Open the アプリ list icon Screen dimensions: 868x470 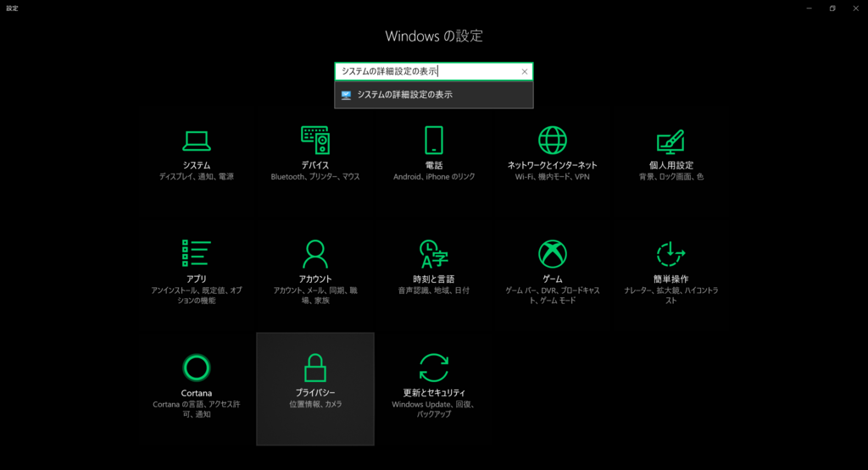[x=197, y=253]
